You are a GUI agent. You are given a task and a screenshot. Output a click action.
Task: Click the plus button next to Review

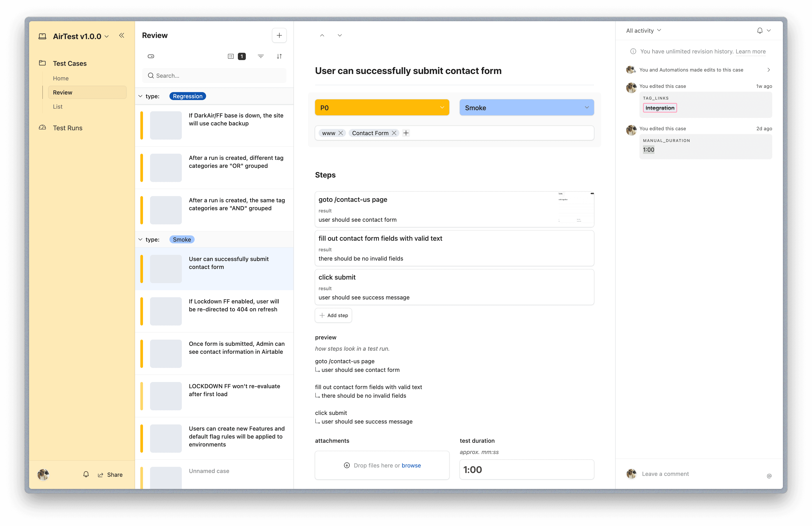[x=279, y=36]
